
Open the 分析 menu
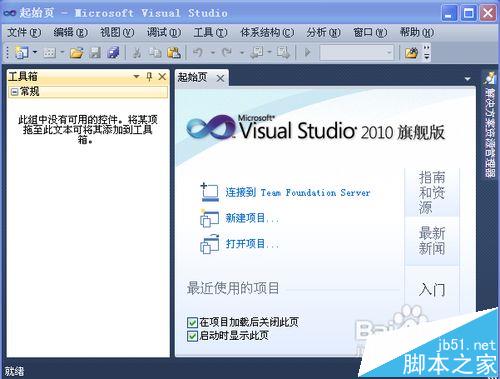pyautogui.click(x=323, y=32)
